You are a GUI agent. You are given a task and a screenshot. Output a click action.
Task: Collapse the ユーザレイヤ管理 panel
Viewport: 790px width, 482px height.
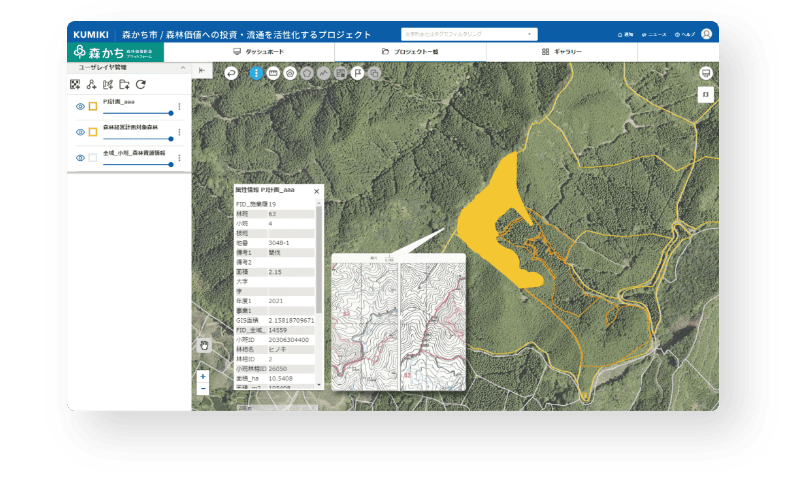click(183, 67)
